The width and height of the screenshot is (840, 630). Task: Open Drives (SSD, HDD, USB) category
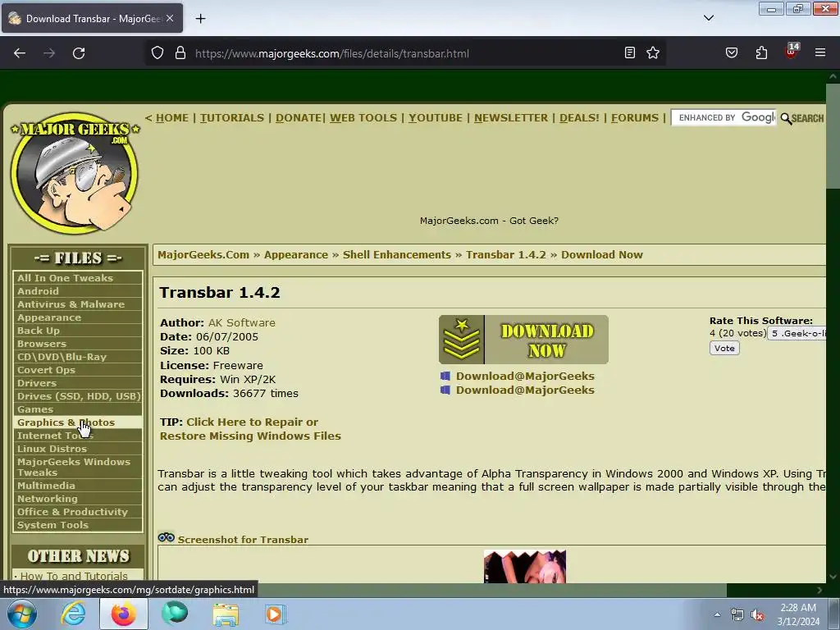coord(78,396)
